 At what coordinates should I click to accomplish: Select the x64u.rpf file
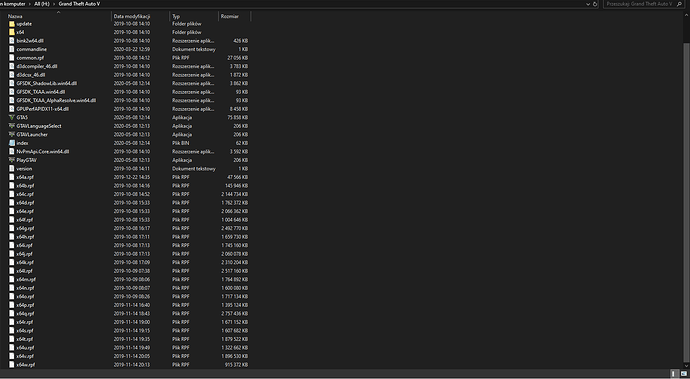25,348
